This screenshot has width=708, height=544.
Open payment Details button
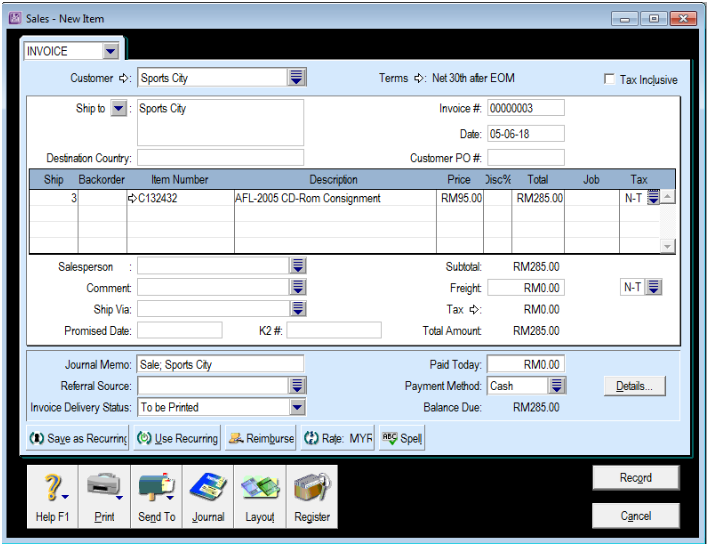click(634, 386)
